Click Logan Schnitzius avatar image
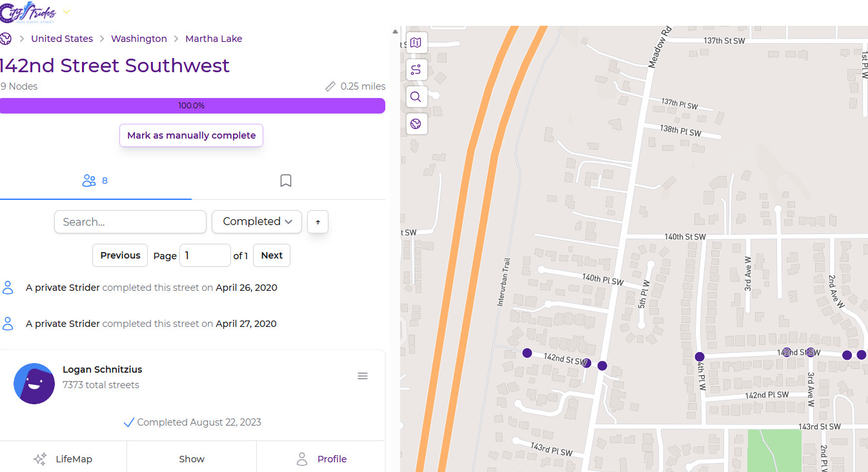This screenshot has width=868, height=472. [34, 384]
